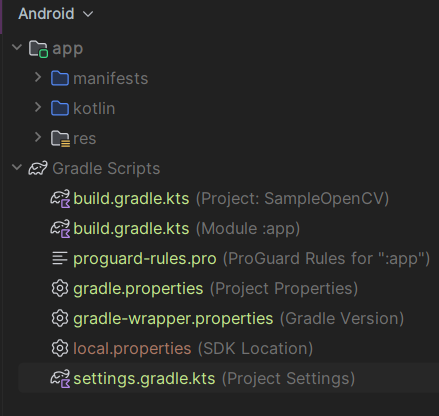Select the gradle-wrapper.properties file
The width and height of the screenshot is (439, 416).
pos(173,319)
